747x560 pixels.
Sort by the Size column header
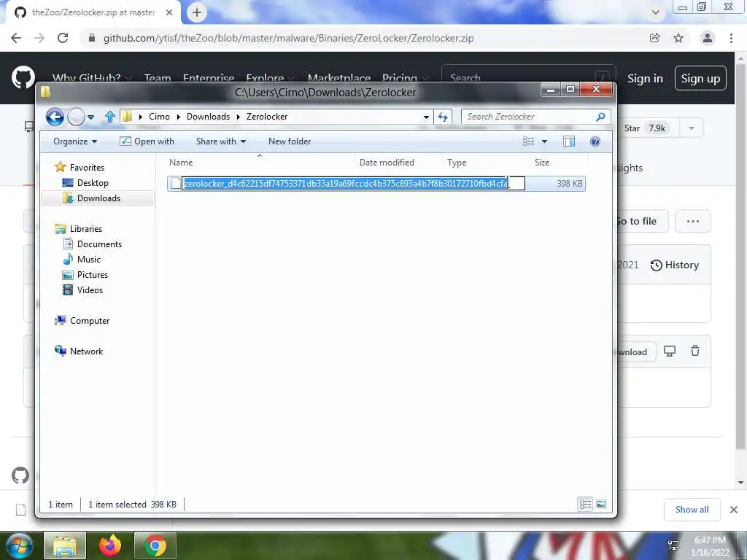coord(558,163)
